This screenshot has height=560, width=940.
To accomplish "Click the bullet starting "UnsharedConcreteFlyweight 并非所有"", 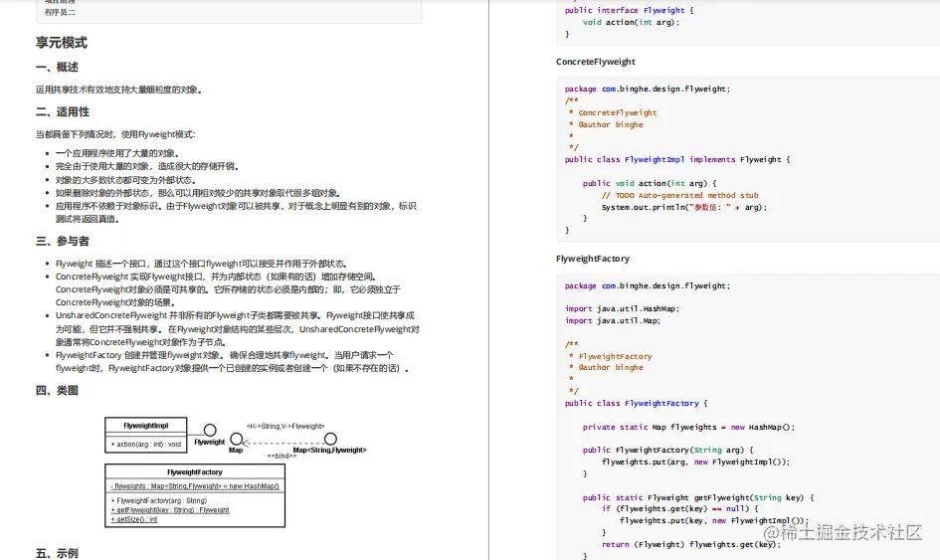I will point(238,328).
